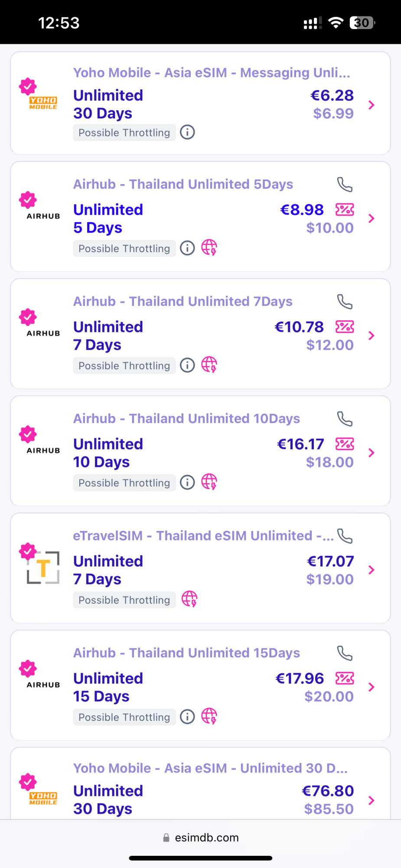Screen dimensions: 401x868
Task: Open Yoho Mobile Asia eSIM Messaging title
Action: click(212, 72)
